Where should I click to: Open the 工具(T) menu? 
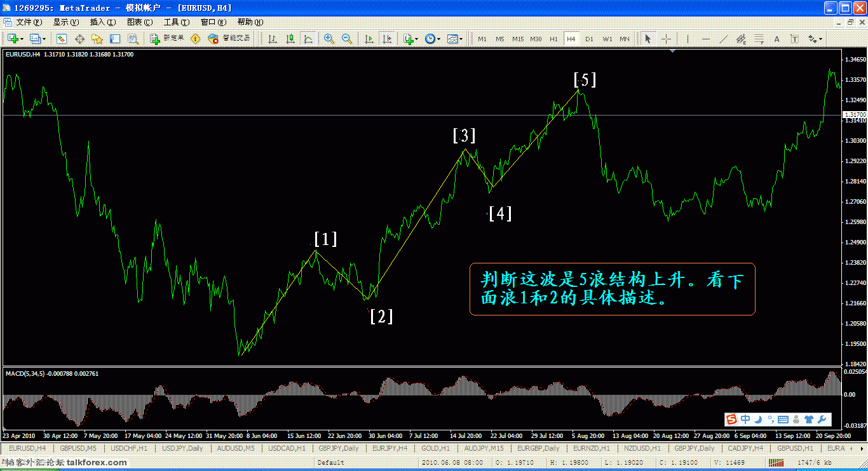pyautogui.click(x=176, y=22)
